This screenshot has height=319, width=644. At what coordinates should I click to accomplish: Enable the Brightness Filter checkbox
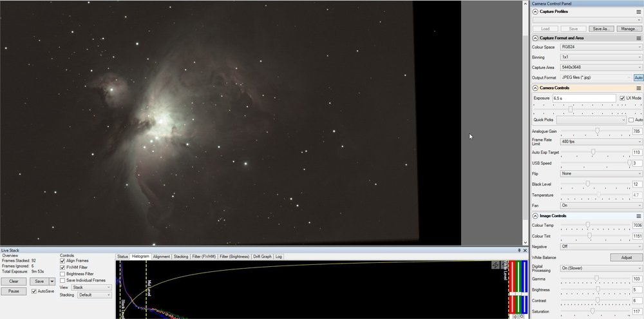point(62,274)
